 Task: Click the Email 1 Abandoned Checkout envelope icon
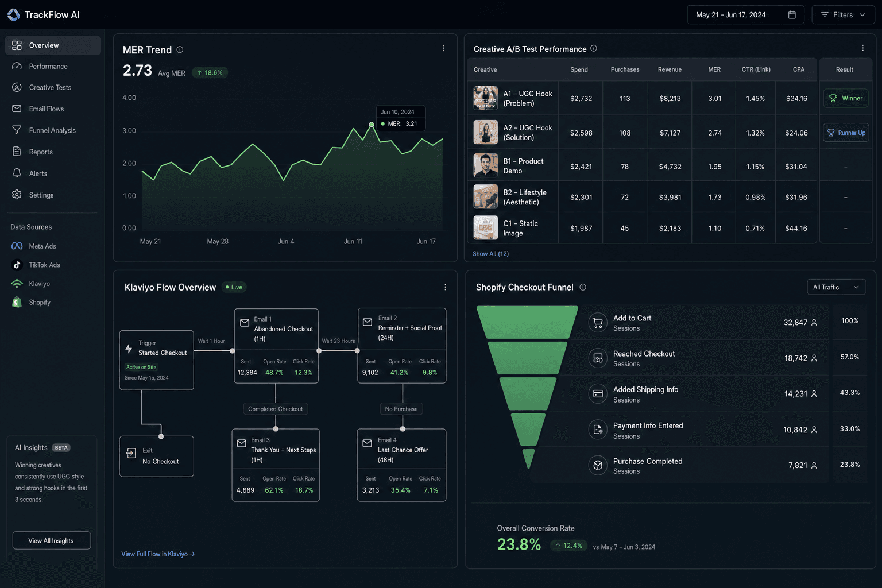(x=245, y=323)
